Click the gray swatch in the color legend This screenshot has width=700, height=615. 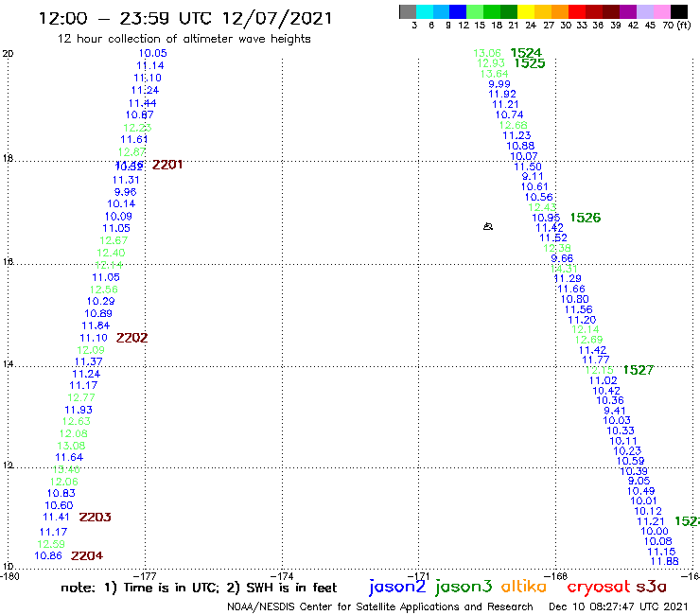click(x=408, y=11)
